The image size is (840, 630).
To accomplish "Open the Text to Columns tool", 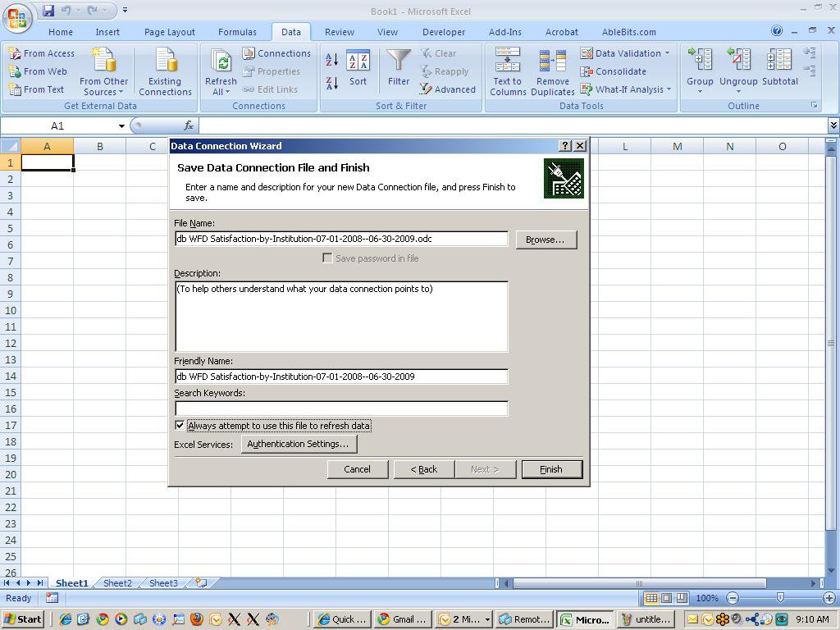I will click(x=507, y=71).
